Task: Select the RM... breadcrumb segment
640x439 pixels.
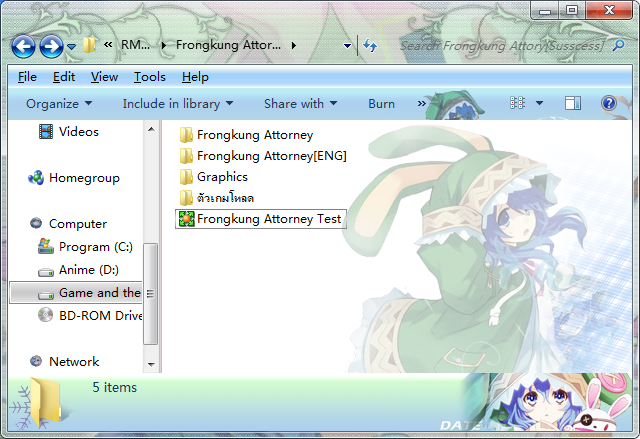Action: pos(136,44)
